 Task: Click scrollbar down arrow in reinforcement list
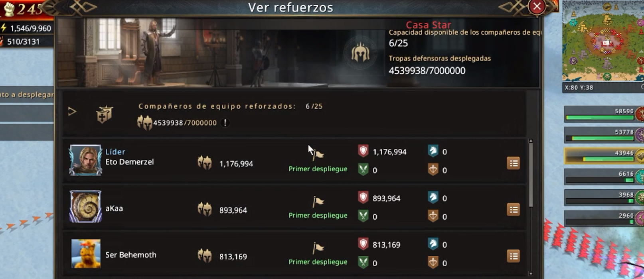[x=531, y=274]
